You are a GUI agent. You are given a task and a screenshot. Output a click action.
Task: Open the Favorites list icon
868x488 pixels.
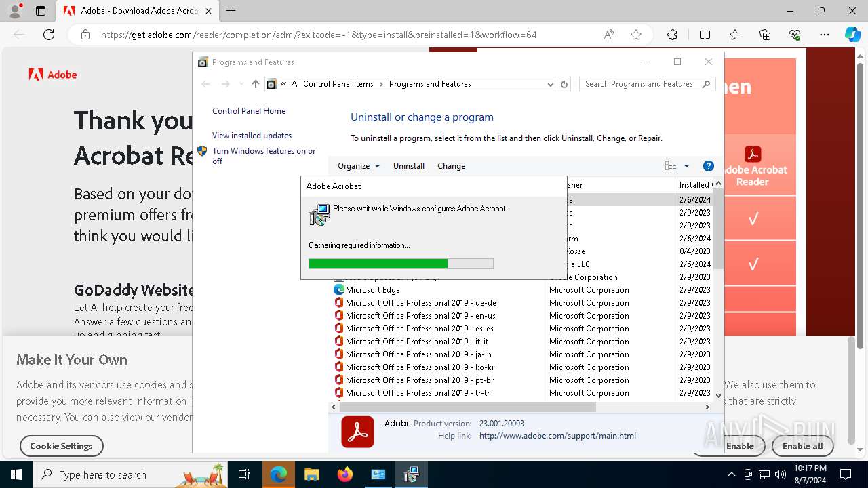735,35
